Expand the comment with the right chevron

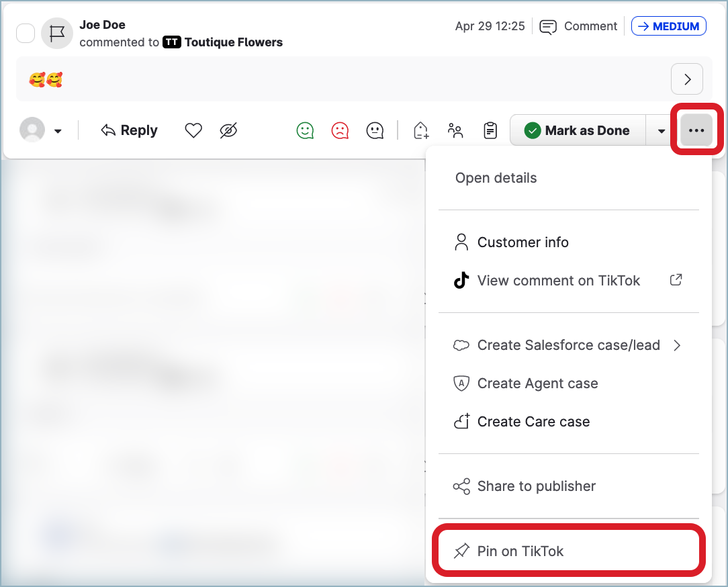tap(686, 79)
